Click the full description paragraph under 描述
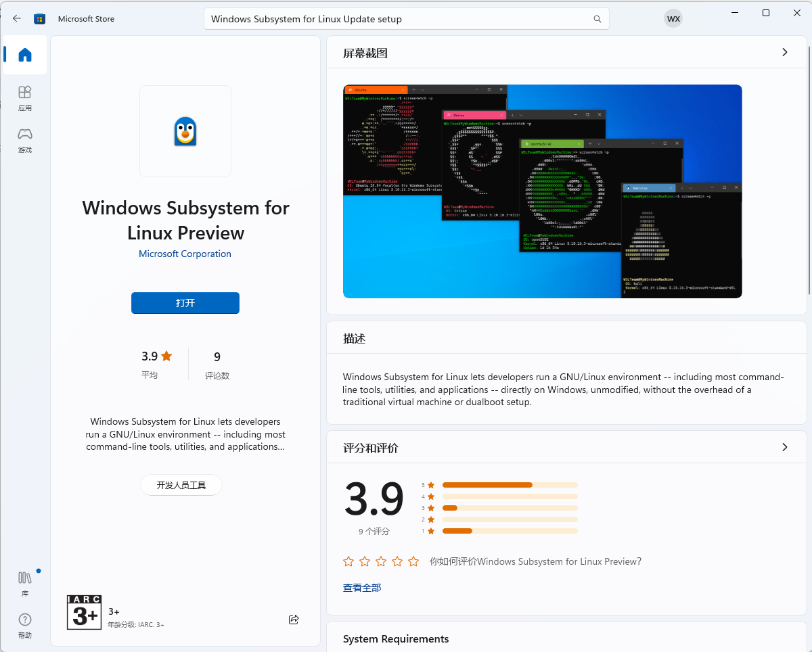 click(563, 390)
